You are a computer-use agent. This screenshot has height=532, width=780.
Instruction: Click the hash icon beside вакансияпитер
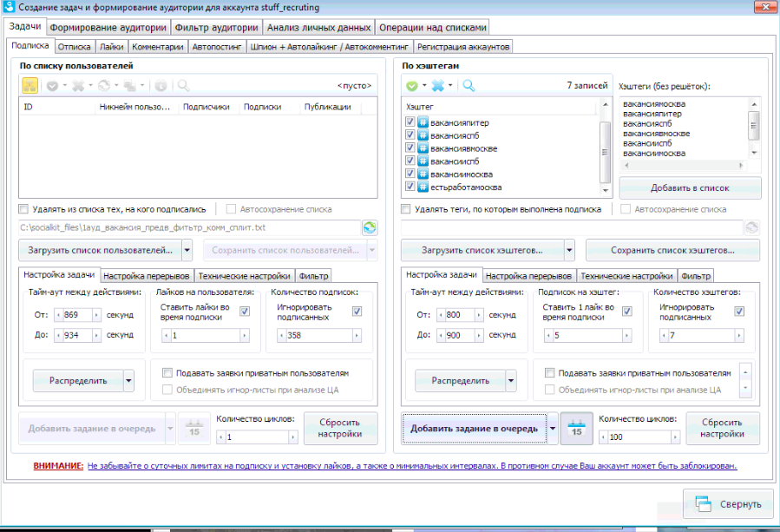pyautogui.click(x=423, y=122)
